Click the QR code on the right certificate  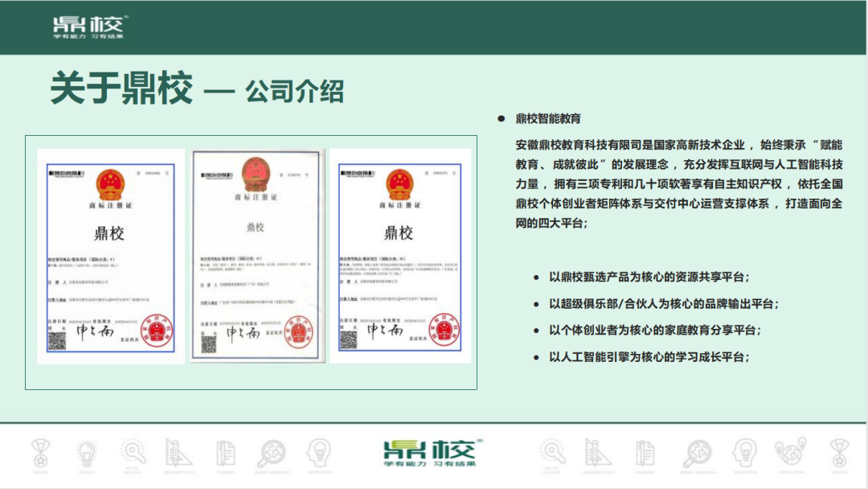click(x=348, y=340)
